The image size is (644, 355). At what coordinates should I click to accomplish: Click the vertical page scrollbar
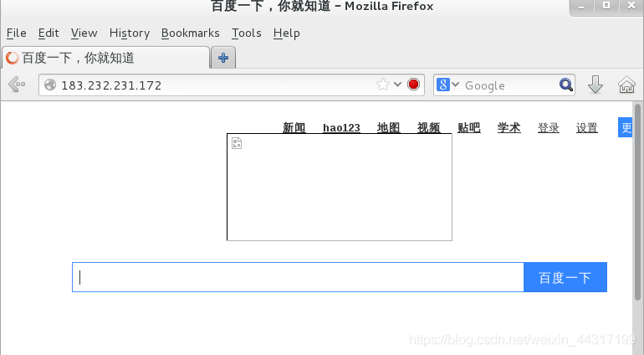637,202
